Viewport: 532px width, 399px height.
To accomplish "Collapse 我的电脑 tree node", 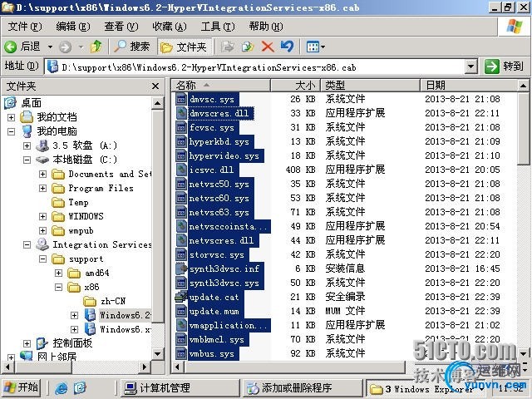I will pyautogui.click(x=11, y=131).
